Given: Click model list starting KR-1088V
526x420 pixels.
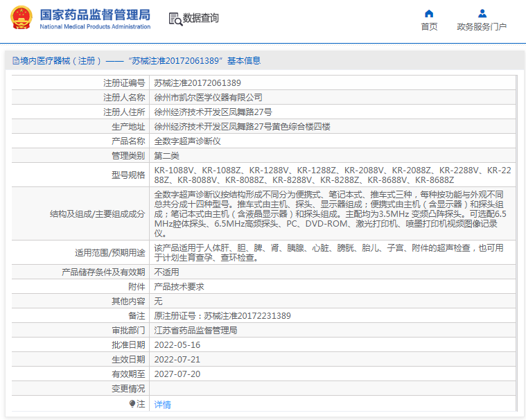Looking at the screenshot, I should click(333, 175).
